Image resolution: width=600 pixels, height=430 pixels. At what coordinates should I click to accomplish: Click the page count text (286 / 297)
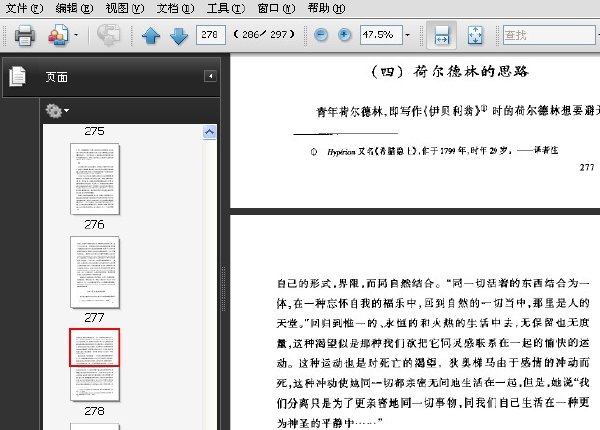(264, 35)
